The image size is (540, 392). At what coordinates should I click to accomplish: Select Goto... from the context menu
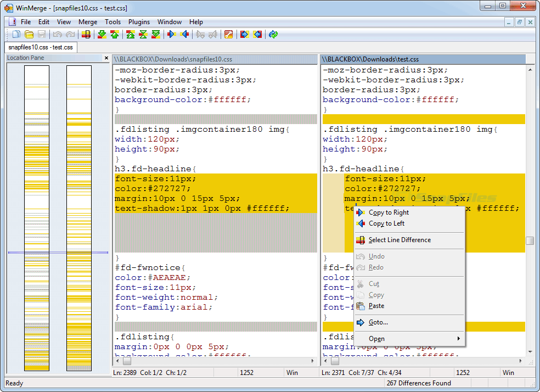coord(378,322)
